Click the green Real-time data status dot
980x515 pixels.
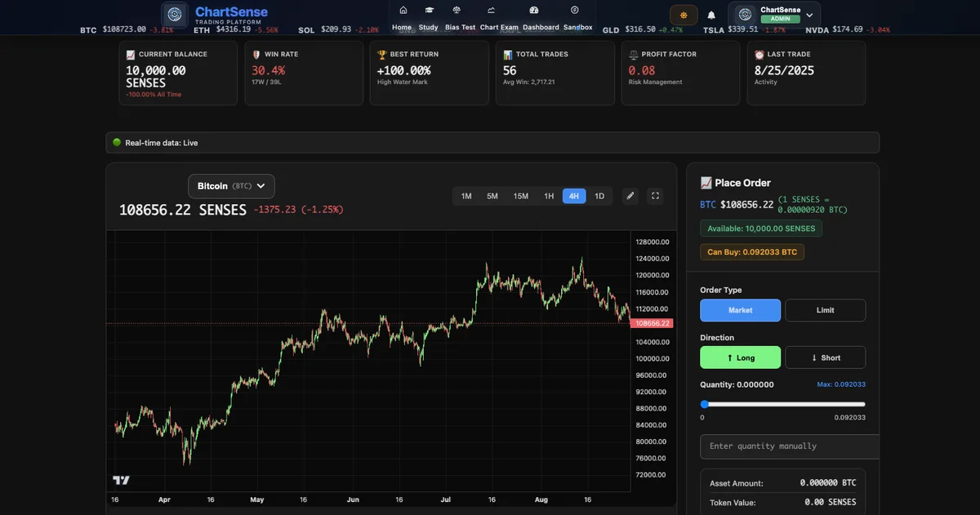point(117,143)
